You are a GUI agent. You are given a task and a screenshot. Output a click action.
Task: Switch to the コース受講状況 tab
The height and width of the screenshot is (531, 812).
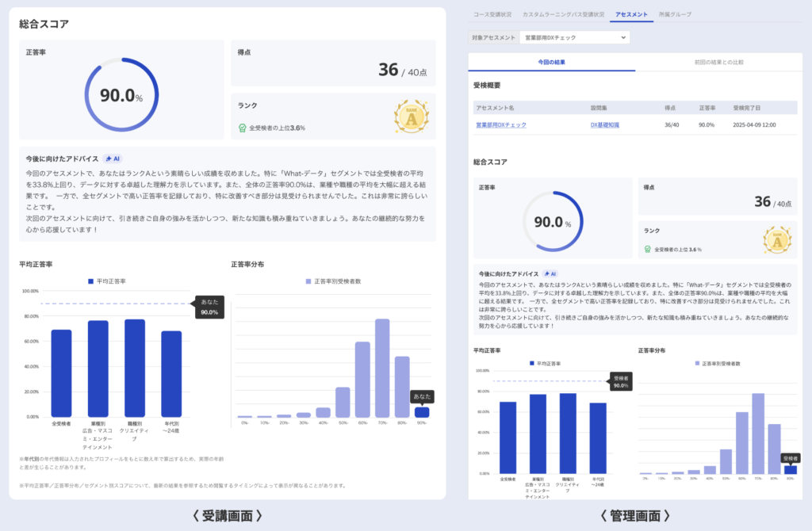[x=492, y=14]
